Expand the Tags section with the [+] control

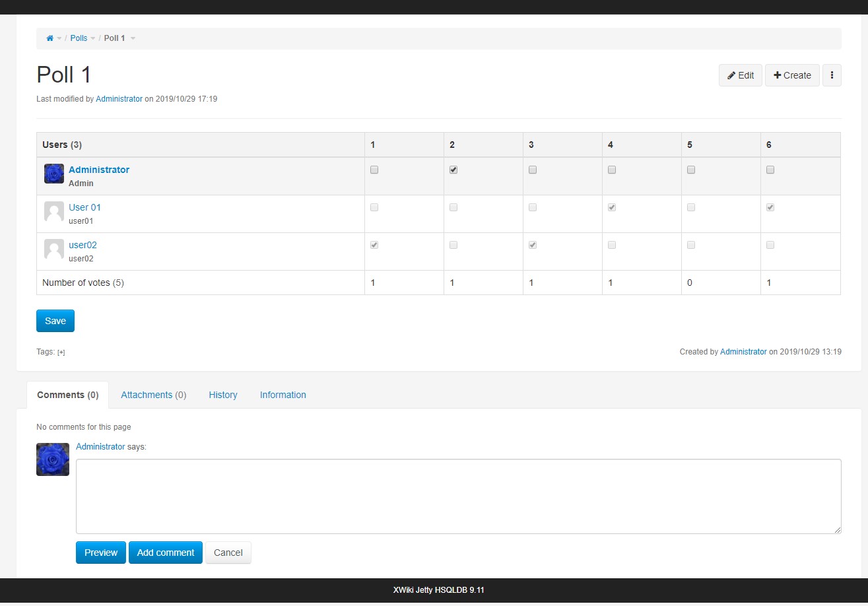[x=61, y=352]
